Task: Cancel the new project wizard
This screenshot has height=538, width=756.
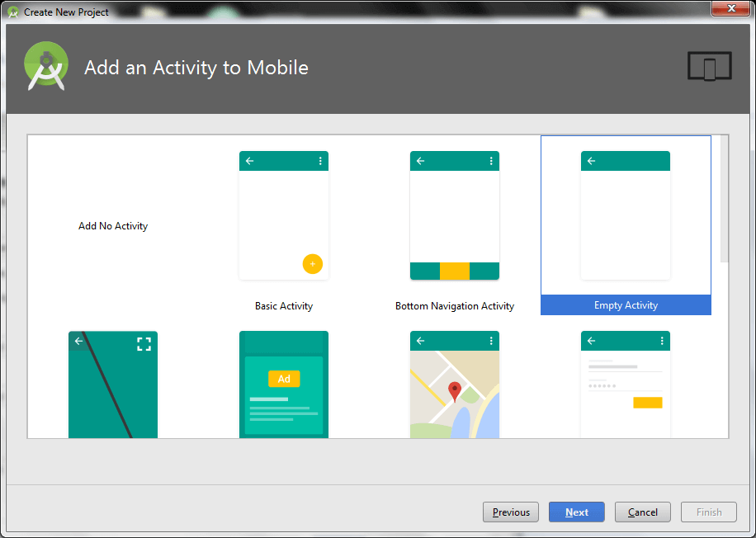Action: coord(642,512)
